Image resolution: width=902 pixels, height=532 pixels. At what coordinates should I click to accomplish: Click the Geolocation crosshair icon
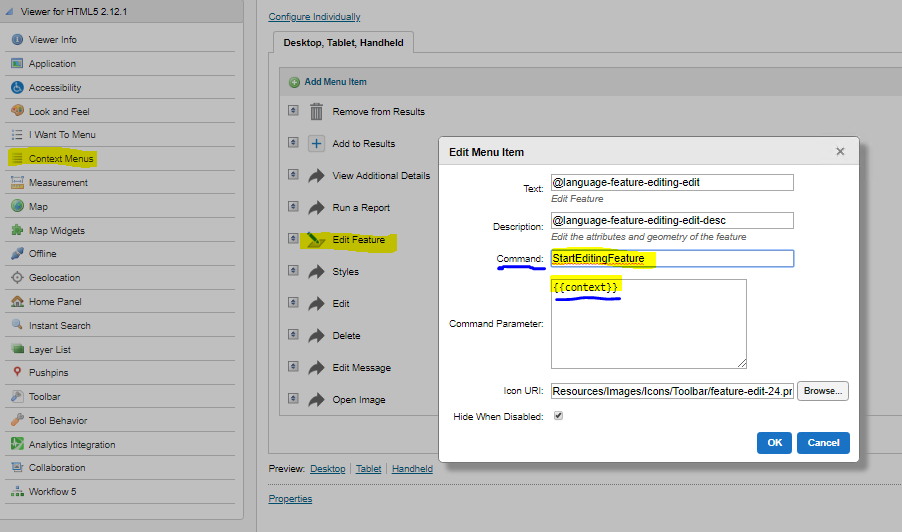point(17,277)
